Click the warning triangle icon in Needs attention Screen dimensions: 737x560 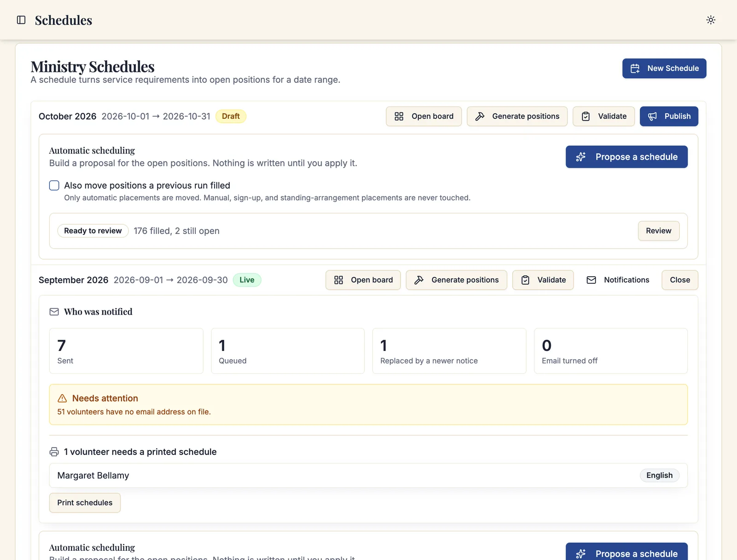pos(62,398)
